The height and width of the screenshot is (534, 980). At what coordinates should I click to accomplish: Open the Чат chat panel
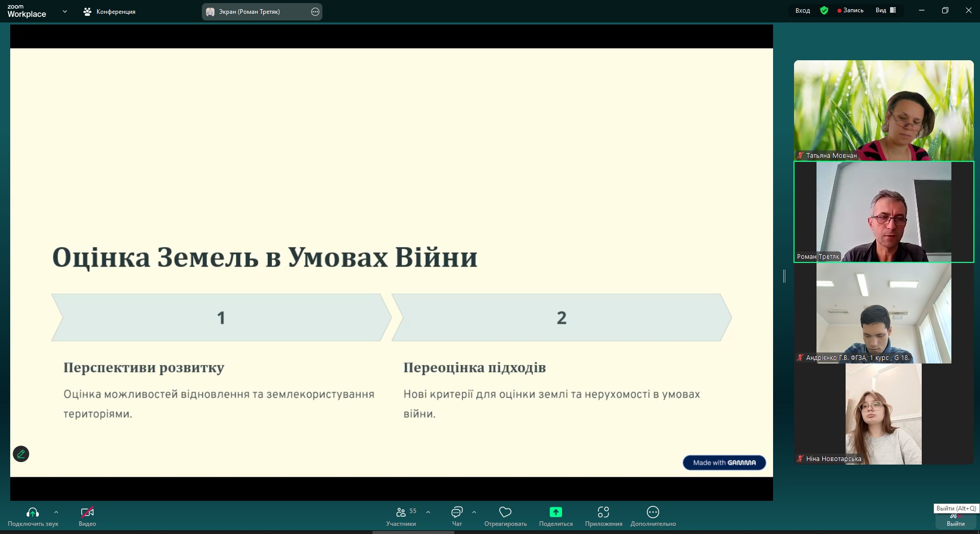(457, 512)
